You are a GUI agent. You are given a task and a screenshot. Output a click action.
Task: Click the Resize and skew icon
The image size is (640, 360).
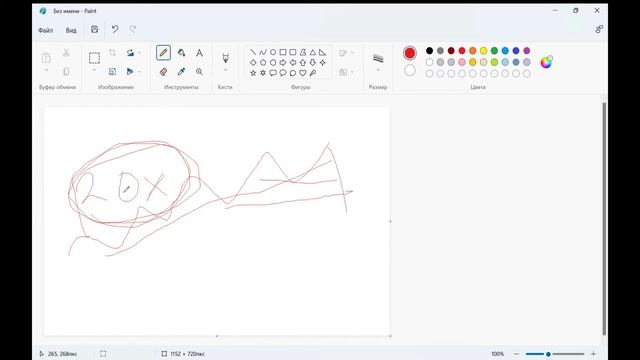coord(112,71)
